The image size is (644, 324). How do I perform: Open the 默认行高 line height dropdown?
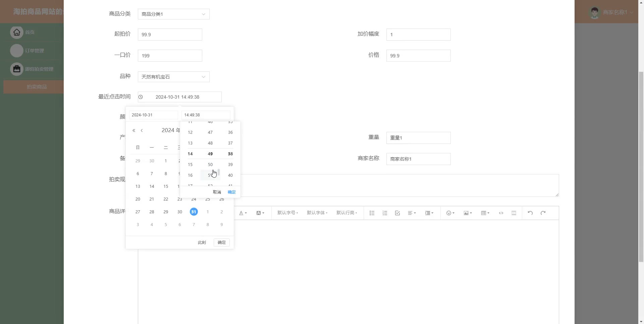(346, 213)
